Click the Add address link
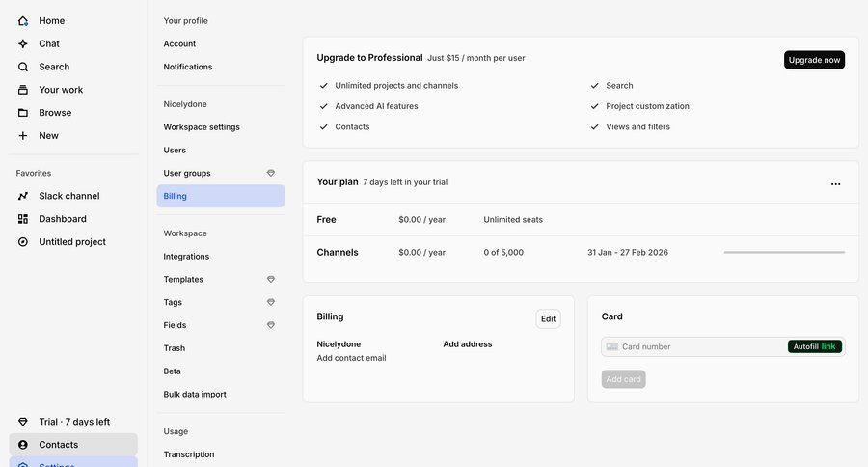This screenshot has width=868, height=467. point(468,344)
